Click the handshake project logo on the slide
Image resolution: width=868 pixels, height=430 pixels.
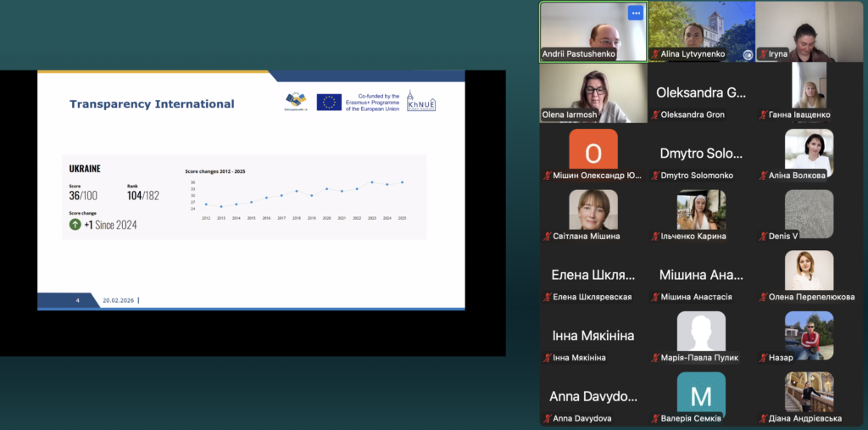point(296,102)
